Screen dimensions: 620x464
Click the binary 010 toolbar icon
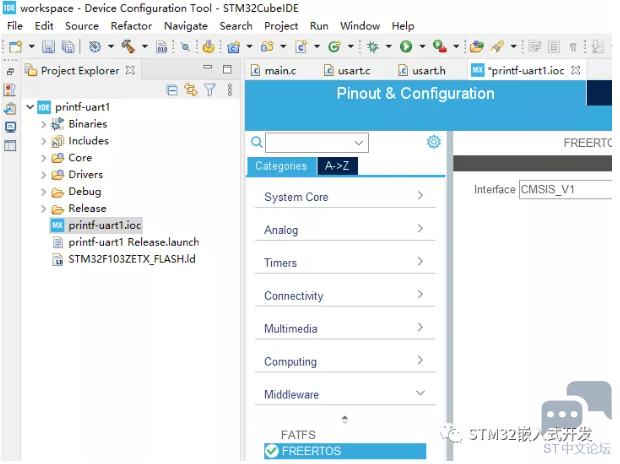point(162,47)
